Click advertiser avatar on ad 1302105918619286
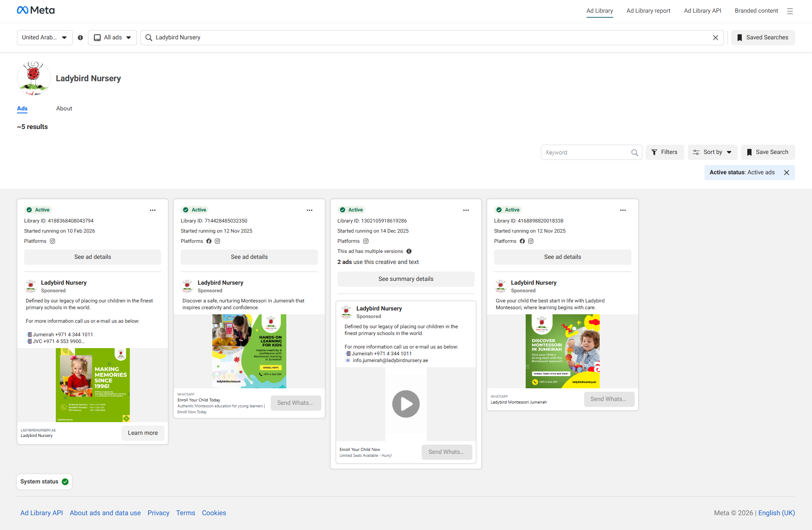This screenshot has height=530, width=812. [x=346, y=312]
